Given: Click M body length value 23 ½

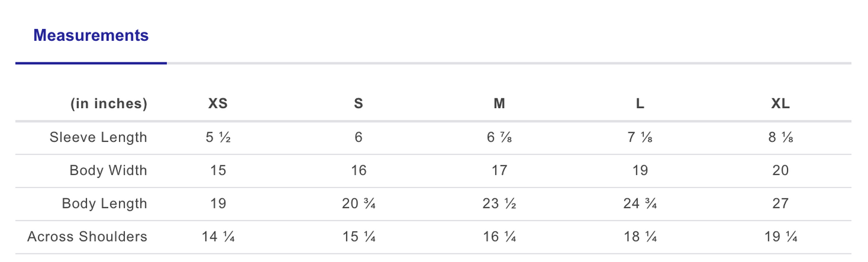Looking at the screenshot, I should [499, 204].
